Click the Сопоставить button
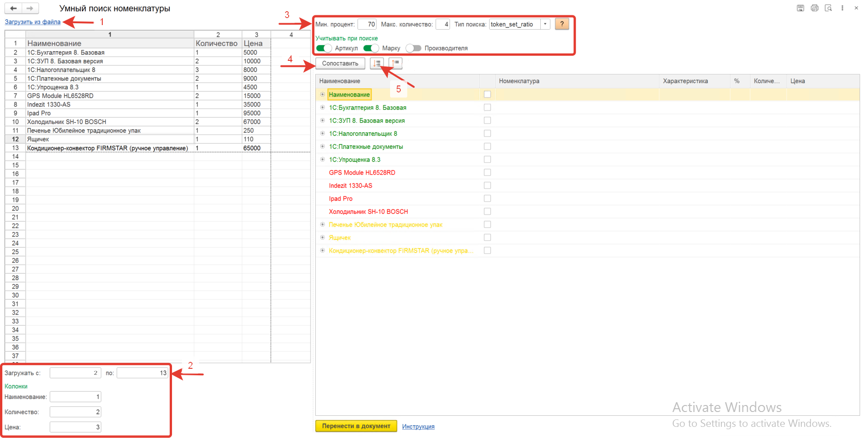 [340, 63]
